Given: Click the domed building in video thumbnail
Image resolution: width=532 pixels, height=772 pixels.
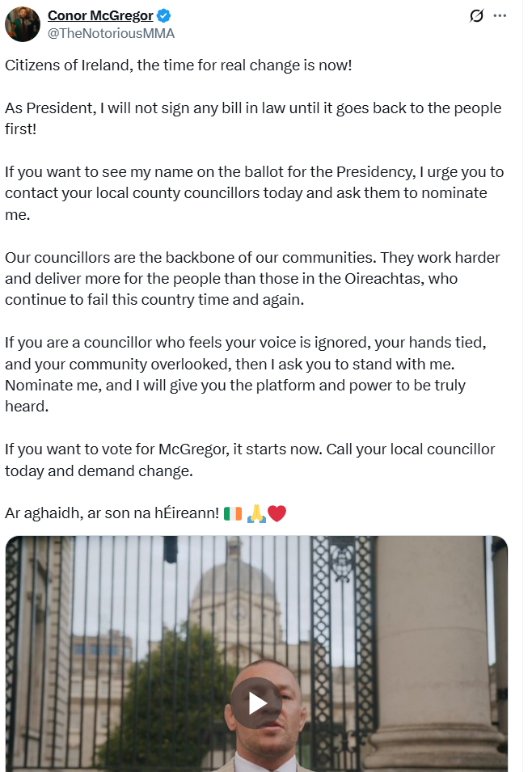Looking at the screenshot, I should point(236,605).
